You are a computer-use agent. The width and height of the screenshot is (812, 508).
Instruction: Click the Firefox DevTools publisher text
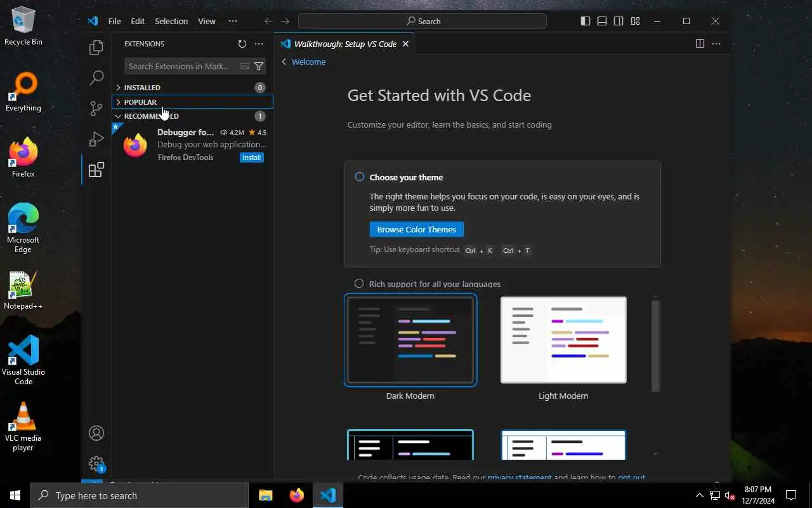click(185, 157)
